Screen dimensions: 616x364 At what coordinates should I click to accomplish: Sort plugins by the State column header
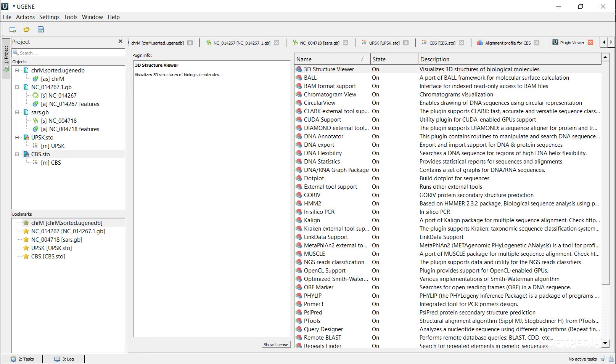[x=394, y=59]
